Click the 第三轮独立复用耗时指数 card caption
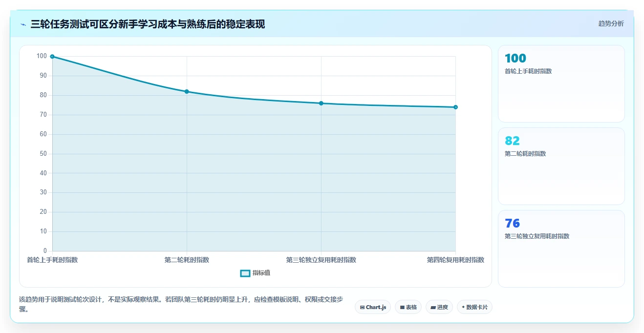 coord(537,236)
